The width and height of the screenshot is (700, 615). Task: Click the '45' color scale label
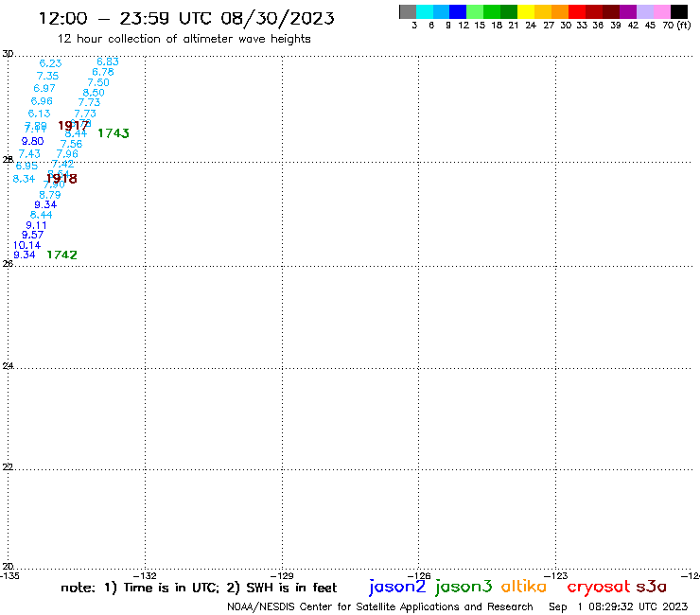[x=650, y=26]
